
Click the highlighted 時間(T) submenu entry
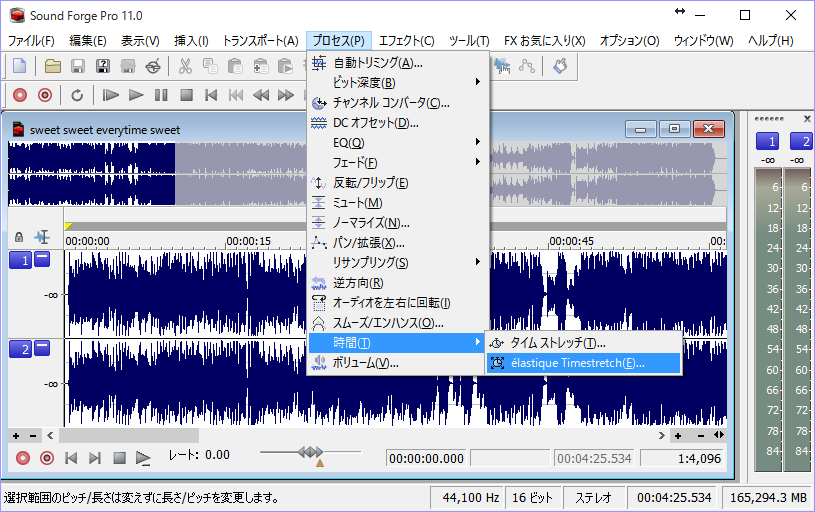396,343
